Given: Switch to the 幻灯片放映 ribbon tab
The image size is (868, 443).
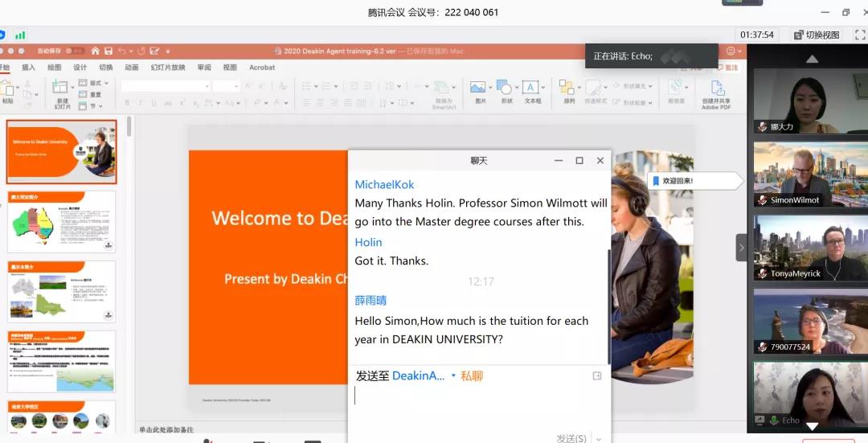Looking at the screenshot, I should [167, 68].
